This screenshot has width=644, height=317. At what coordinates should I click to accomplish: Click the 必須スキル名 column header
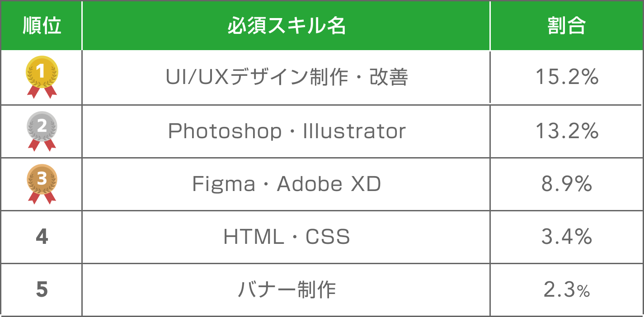286,27
